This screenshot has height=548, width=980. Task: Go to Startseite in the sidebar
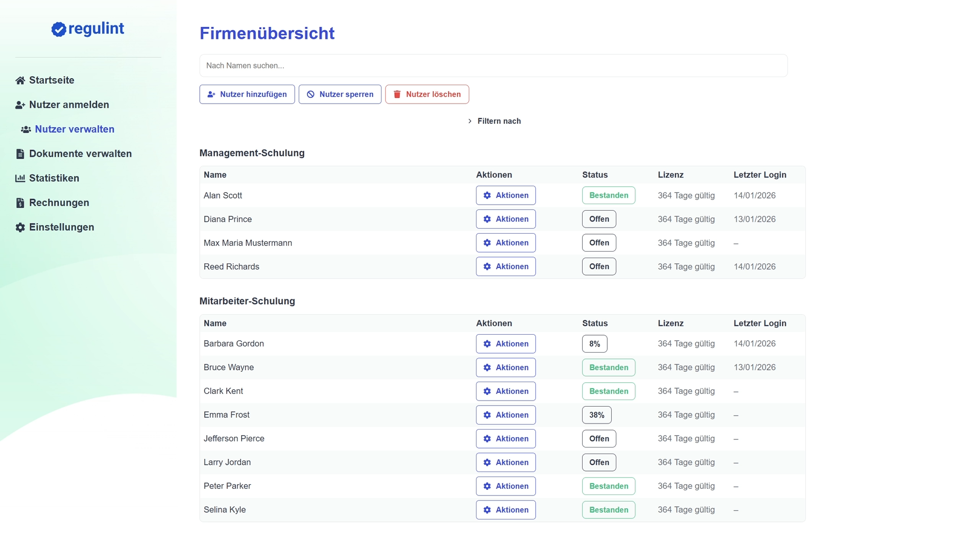pyautogui.click(x=52, y=81)
